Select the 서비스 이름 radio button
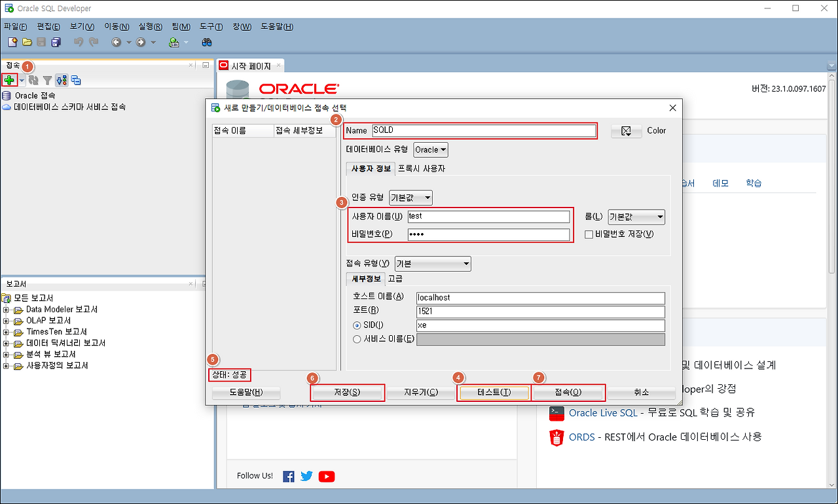 coord(355,338)
